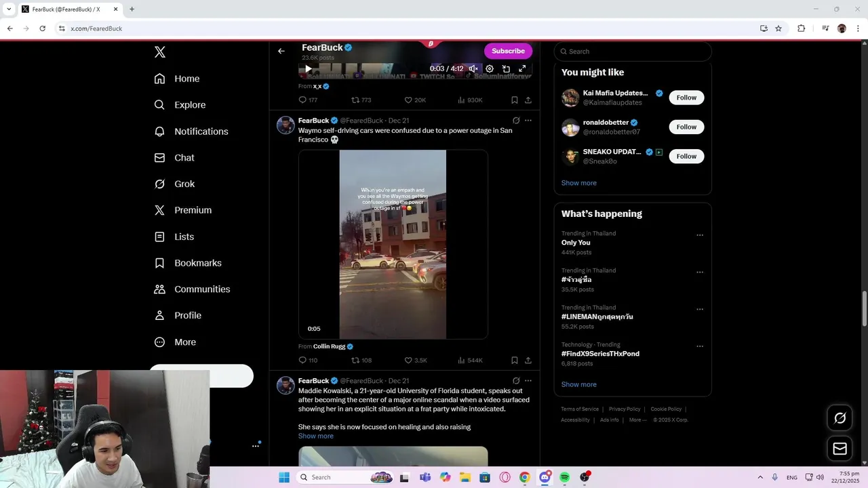Open Premium from the sidebar

click(x=183, y=210)
